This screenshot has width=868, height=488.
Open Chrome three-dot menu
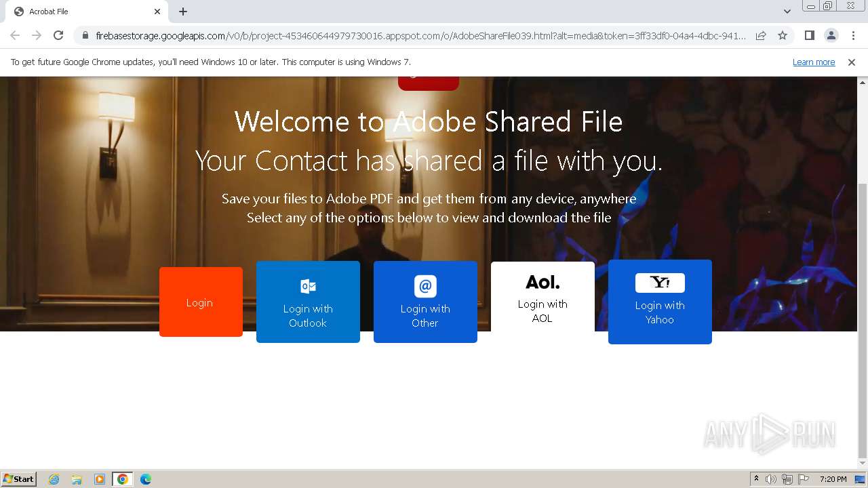tap(853, 35)
